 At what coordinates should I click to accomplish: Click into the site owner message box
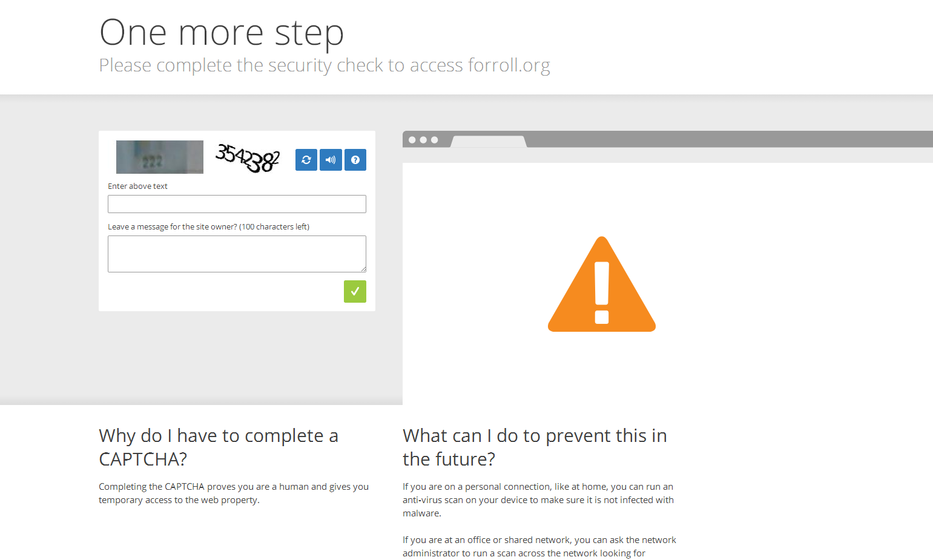[x=237, y=254]
